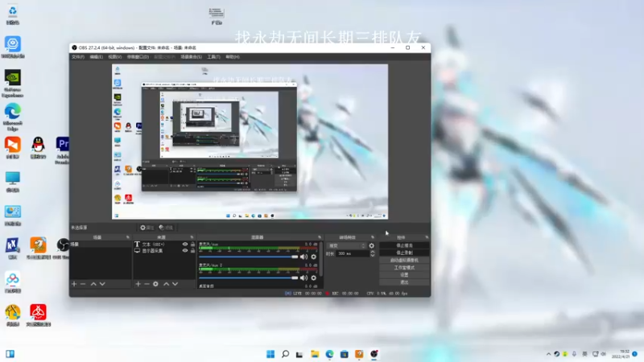Open the scene transition properties gear
This screenshot has height=362, width=644.
pyautogui.click(x=372, y=246)
